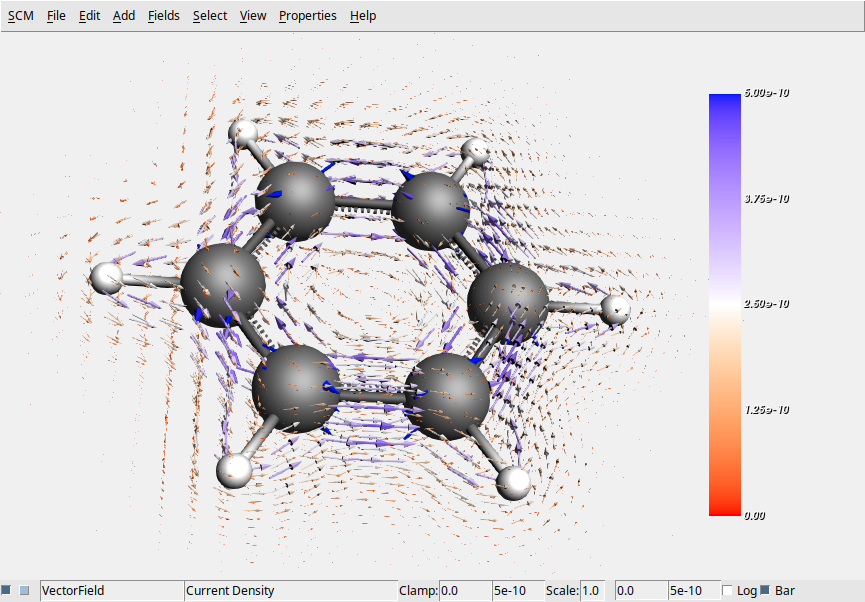Open the Add menu

(123, 15)
